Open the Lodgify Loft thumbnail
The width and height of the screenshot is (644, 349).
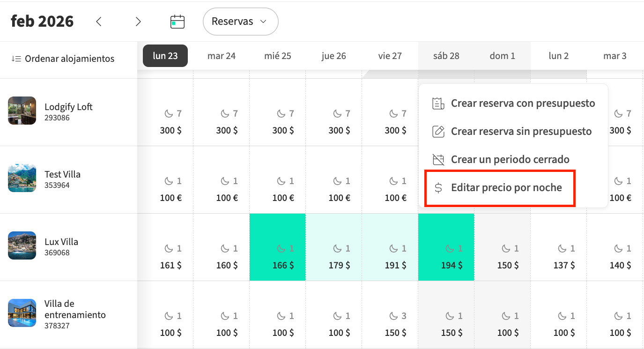click(x=22, y=111)
